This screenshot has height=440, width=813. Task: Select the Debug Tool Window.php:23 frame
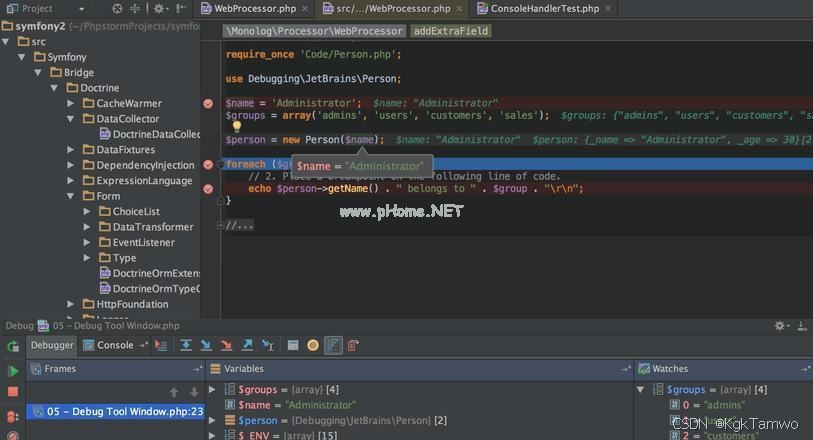coord(116,411)
